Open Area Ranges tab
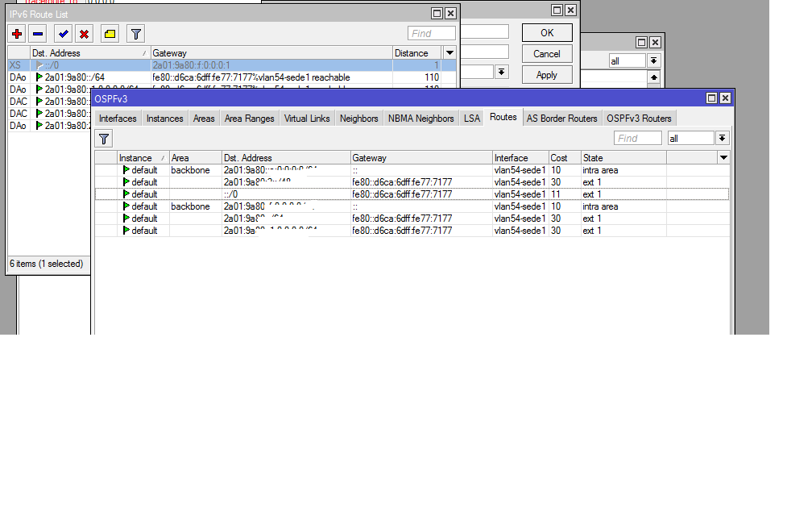Viewport: 812px width, 508px height. coord(249,119)
